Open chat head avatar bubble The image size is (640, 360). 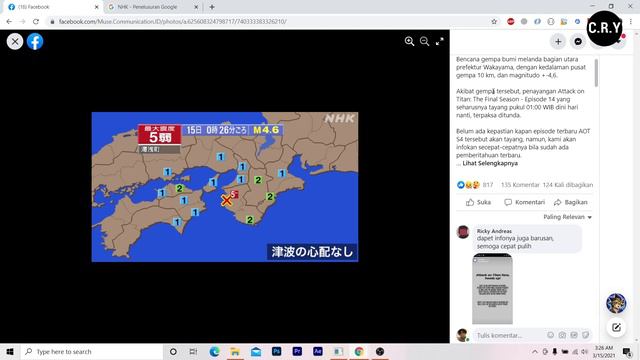(x=616, y=303)
